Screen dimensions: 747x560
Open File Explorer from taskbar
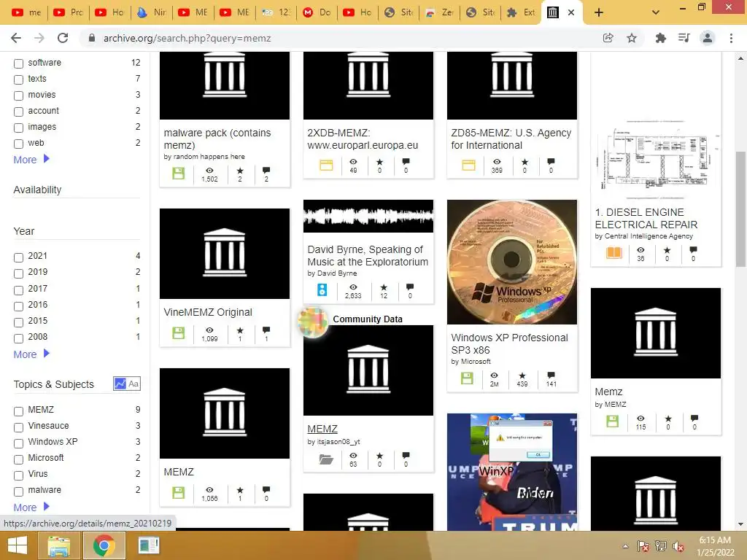pyautogui.click(x=58, y=545)
